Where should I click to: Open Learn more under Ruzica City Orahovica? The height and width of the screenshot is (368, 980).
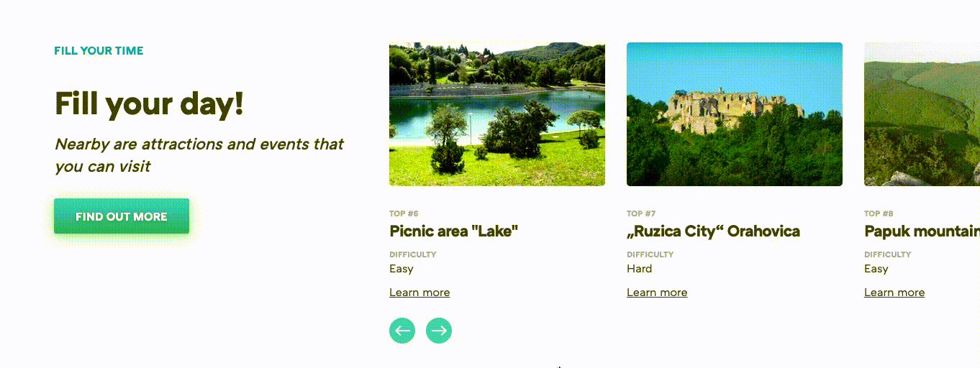pos(657,293)
